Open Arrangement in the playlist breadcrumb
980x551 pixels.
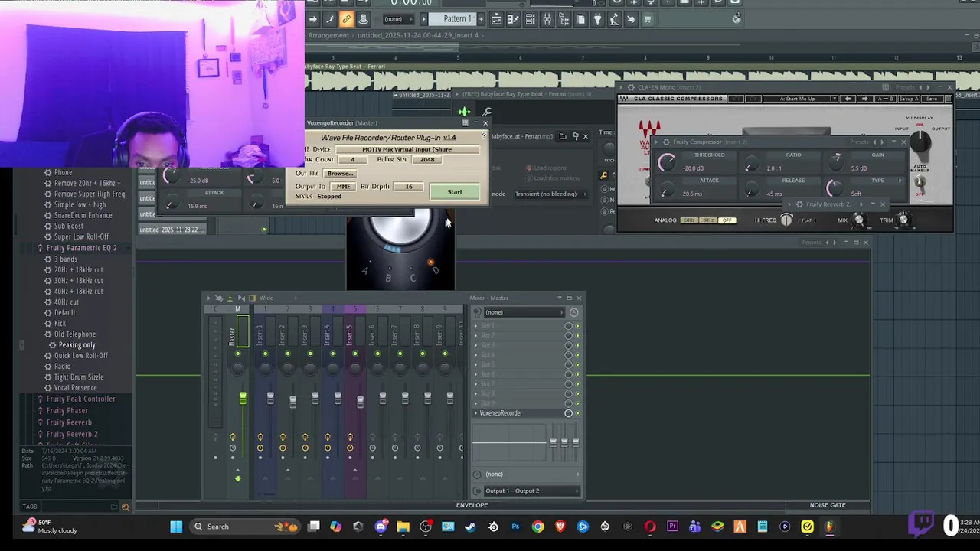pyautogui.click(x=328, y=35)
